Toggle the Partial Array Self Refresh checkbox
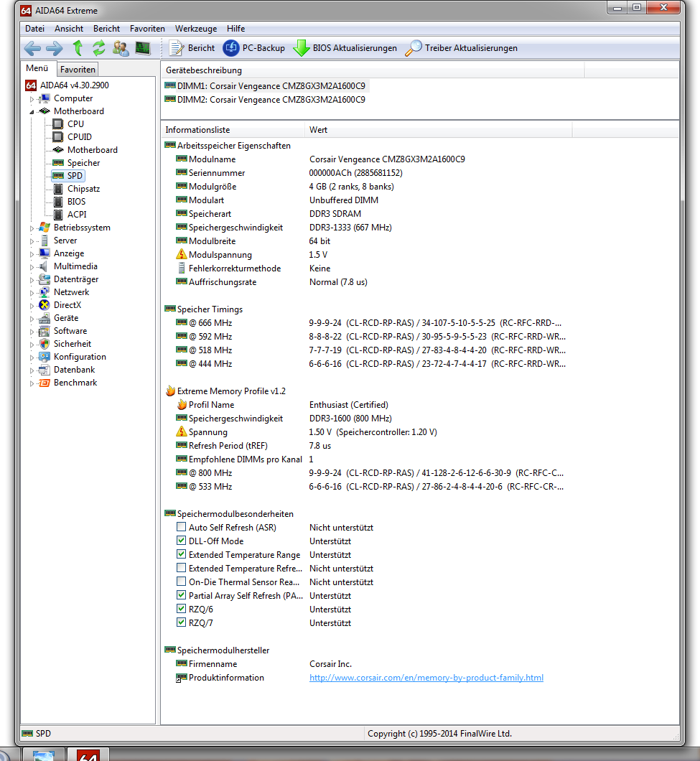The image size is (700, 761). click(x=182, y=595)
